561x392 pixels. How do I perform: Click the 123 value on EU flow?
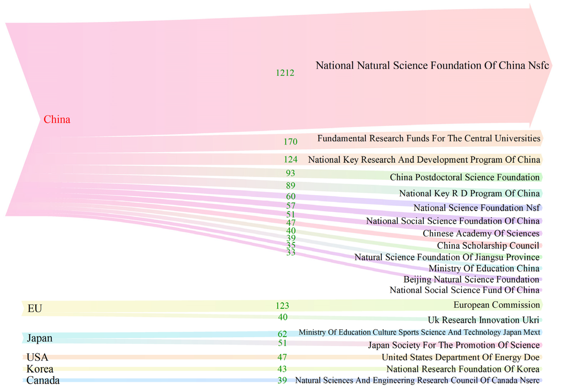point(282,306)
